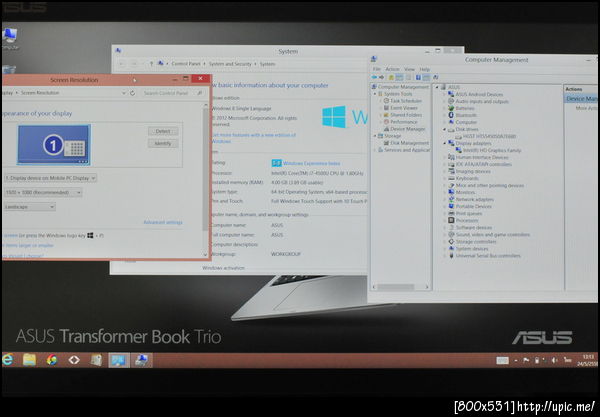Select the display 1 monitor thumbnail
The height and width of the screenshot is (417, 600).
(54, 145)
